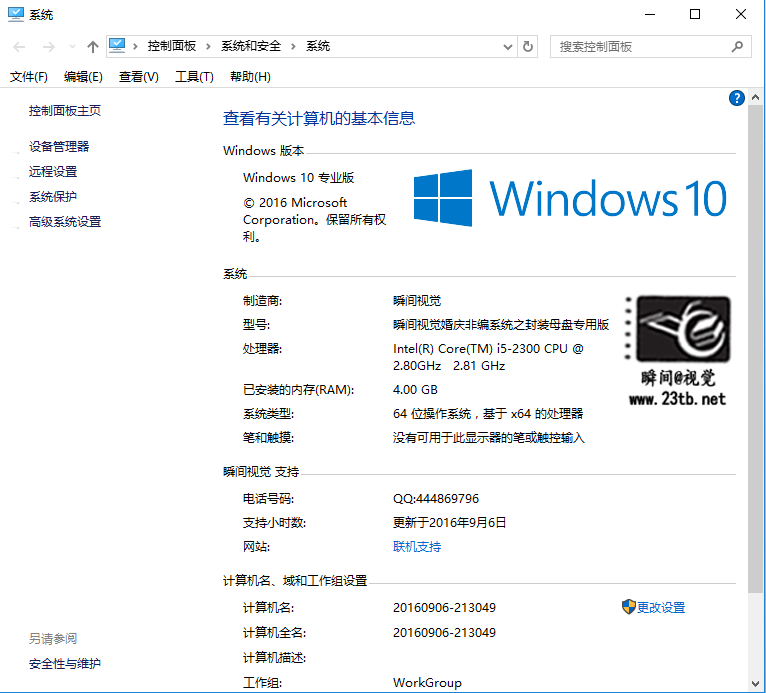The image size is (766, 693).
Task: Click the computer icon in address bar
Action: coord(117,46)
